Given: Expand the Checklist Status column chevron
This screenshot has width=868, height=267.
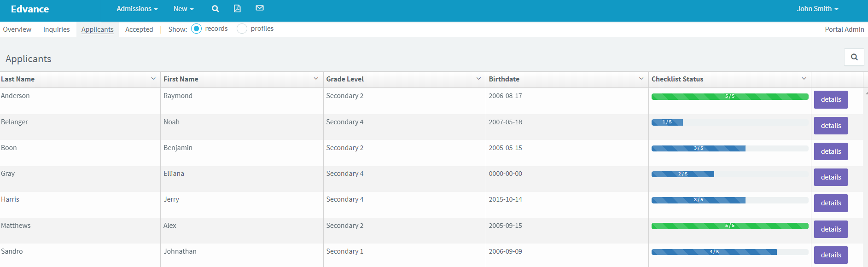Looking at the screenshot, I should pos(804,79).
